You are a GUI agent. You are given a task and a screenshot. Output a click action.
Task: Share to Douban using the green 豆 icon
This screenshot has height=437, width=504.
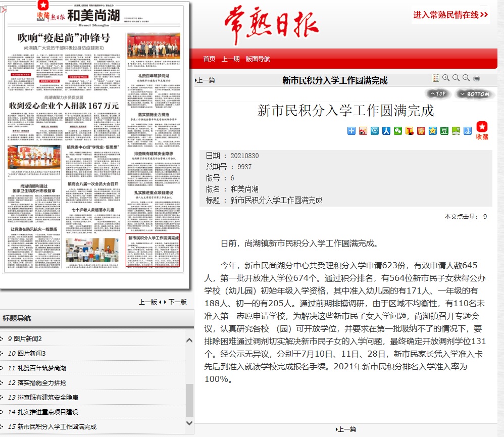(x=444, y=131)
